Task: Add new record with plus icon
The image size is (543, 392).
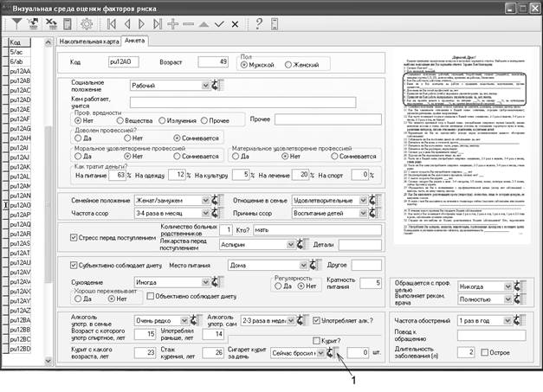Action: pyautogui.click(x=173, y=23)
